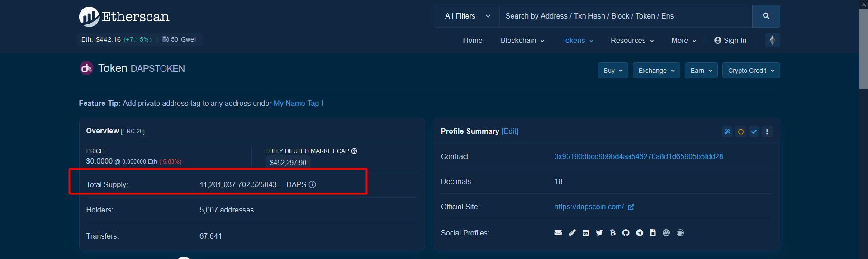Go to the Home menu item
868x259 pixels.
(473, 40)
